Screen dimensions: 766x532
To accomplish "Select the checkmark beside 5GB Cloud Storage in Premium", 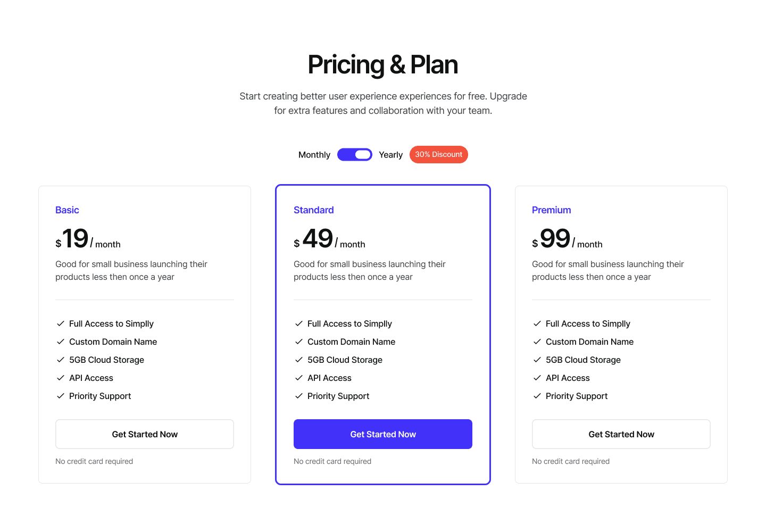I will coord(536,360).
